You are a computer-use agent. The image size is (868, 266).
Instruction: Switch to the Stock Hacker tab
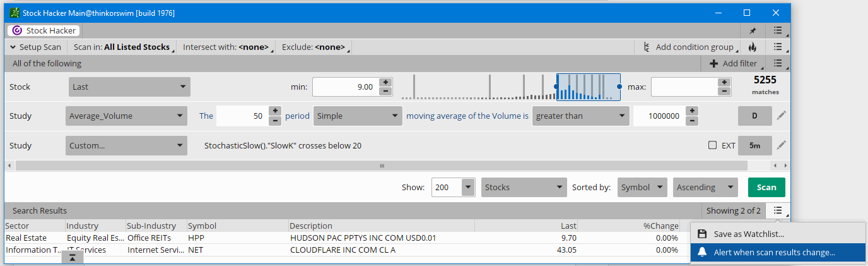click(x=44, y=30)
